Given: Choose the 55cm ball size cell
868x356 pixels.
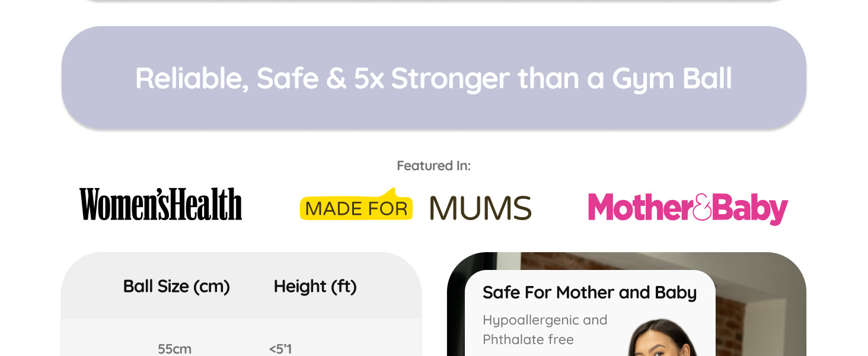Looking at the screenshot, I should 174,348.
